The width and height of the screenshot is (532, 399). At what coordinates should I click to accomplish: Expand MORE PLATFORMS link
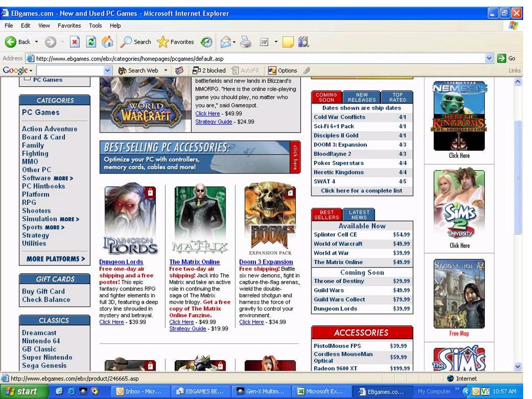[x=55, y=259]
